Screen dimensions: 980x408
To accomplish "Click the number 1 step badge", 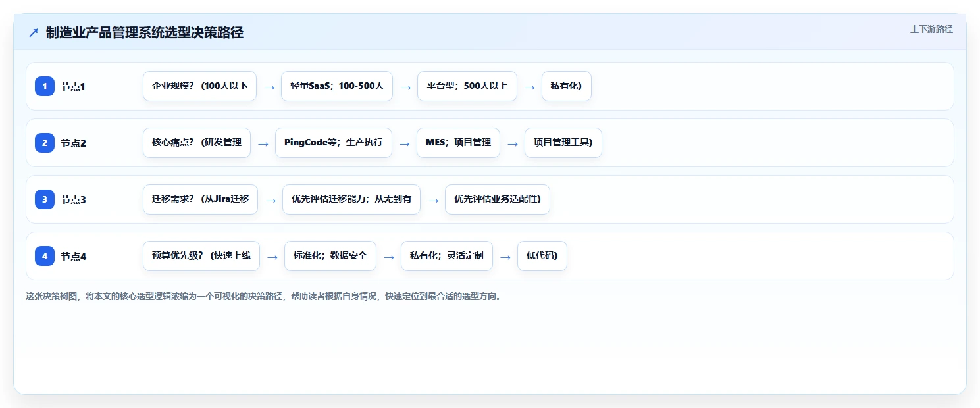I will pyautogui.click(x=45, y=86).
